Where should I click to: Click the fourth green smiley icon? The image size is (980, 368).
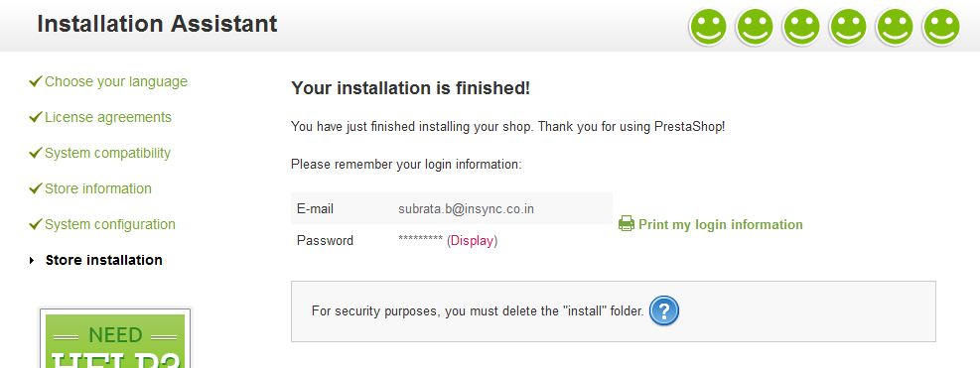point(848,28)
